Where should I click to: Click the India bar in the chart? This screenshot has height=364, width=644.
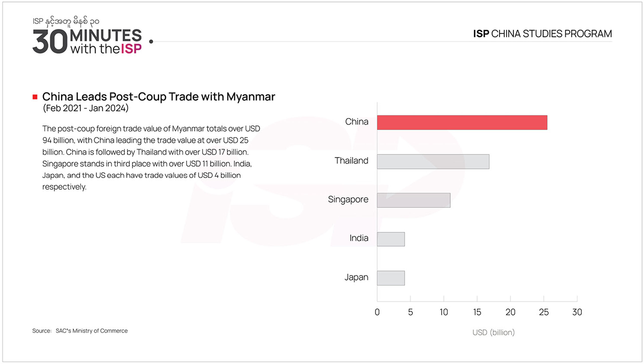[391, 239]
